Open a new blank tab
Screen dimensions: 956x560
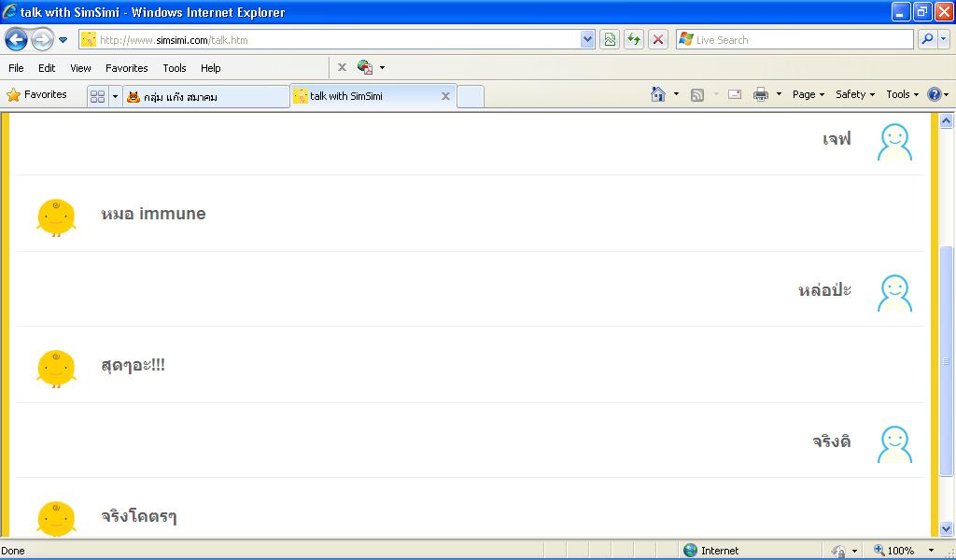(x=471, y=96)
